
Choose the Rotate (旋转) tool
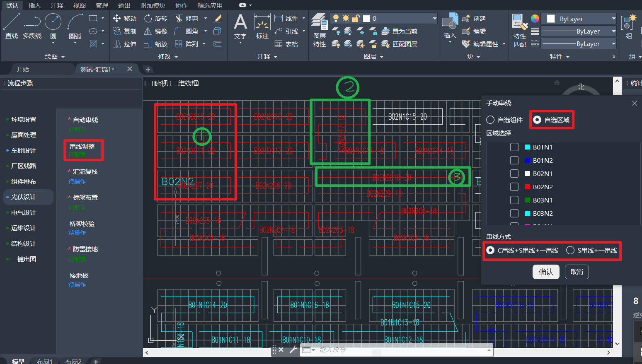[x=148, y=19]
